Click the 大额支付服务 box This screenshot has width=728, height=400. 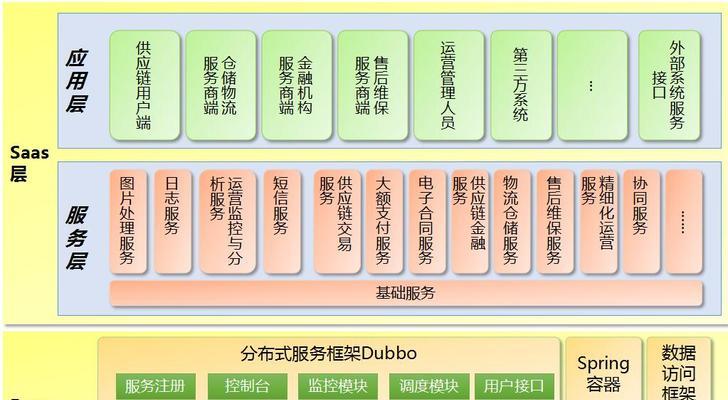(384, 222)
